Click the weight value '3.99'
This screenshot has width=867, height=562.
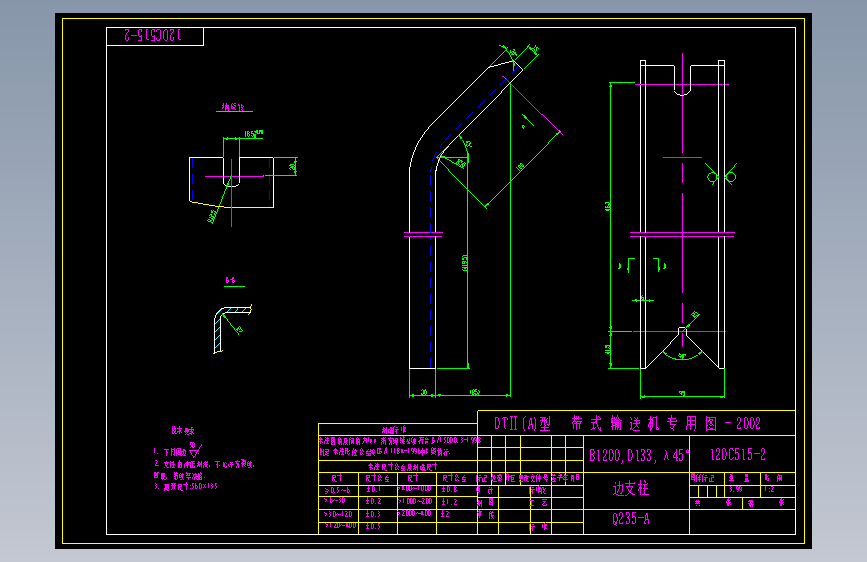(x=735, y=490)
